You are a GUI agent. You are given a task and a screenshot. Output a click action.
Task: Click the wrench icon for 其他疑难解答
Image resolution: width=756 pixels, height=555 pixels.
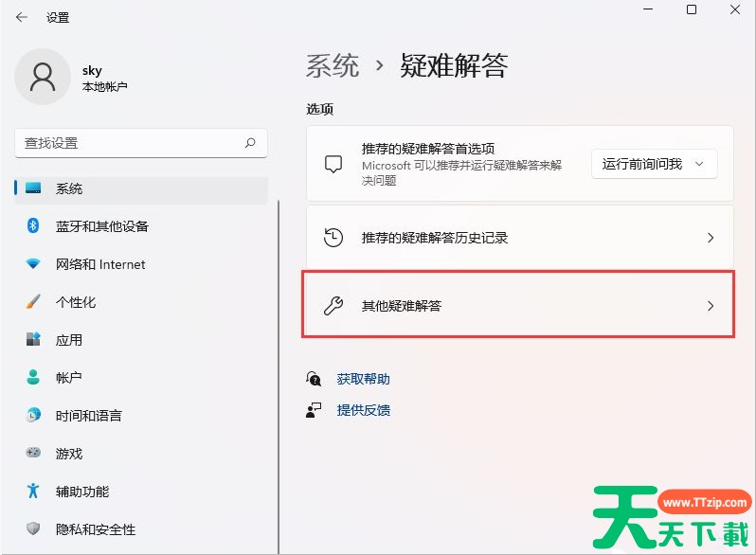pyautogui.click(x=333, y=306)
